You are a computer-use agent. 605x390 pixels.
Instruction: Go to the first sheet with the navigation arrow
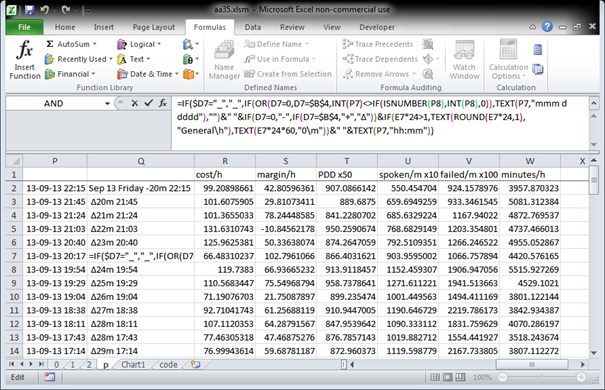click(x=11, y=364)
